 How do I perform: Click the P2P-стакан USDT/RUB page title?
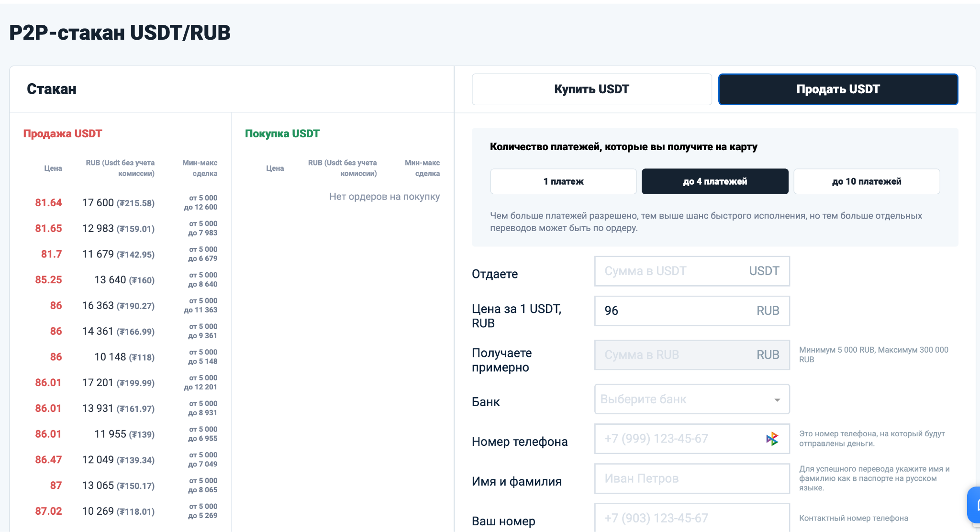click(120, 33)
